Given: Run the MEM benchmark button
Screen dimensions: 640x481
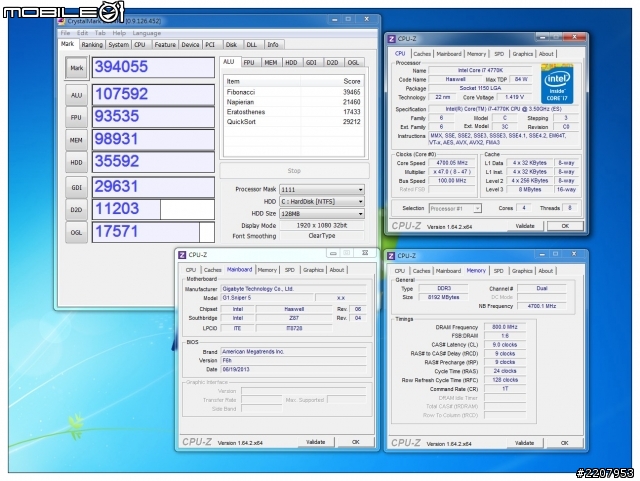Looking at the screenshot, I should point(76,140).
